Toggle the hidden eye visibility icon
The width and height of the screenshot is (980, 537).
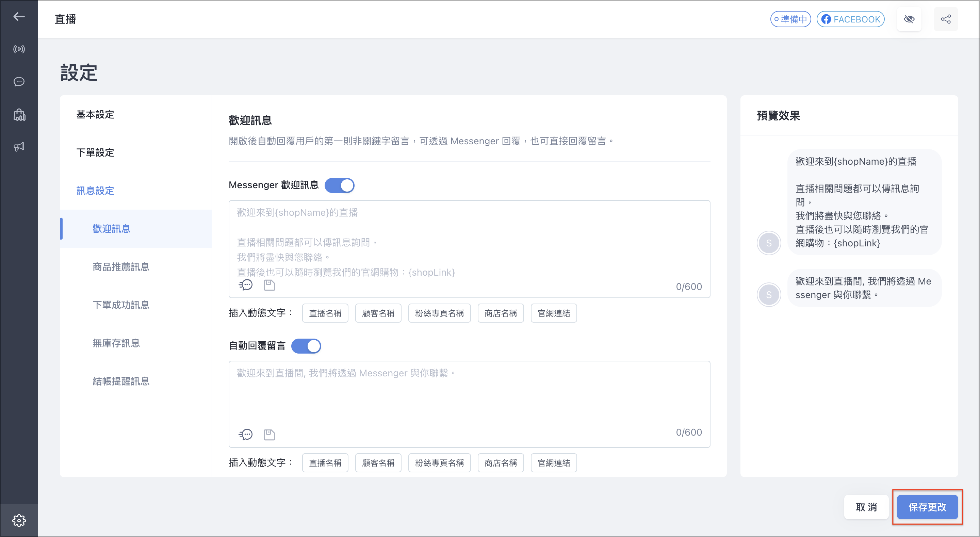[909, 19]
